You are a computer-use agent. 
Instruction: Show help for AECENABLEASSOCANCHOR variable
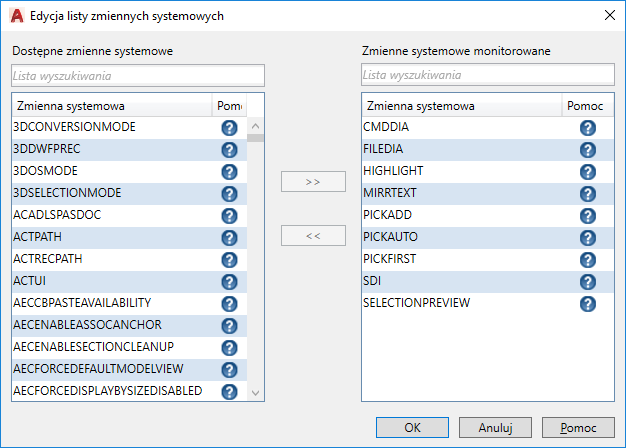click(229, 326)
